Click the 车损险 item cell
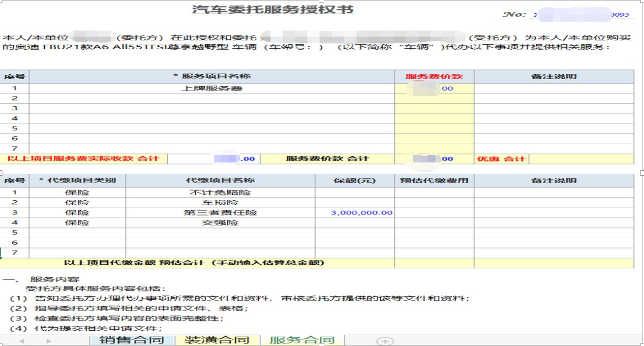The width and height of the screenshot is (644, 346). pyautogui.click(x=220, y=203)
